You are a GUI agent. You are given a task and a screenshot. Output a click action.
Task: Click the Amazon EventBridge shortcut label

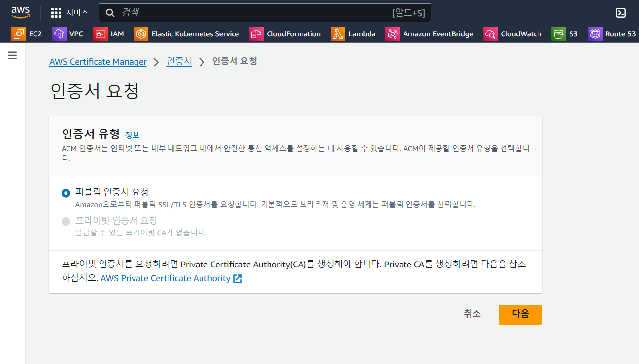point(438,34)
